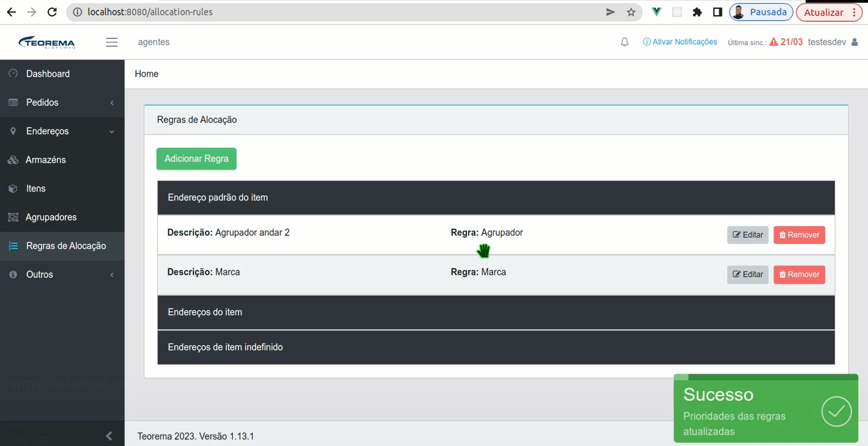Click the Armazéns cubes icon
The height and width of the screenshot is (446, 868).
click(13, 160)
